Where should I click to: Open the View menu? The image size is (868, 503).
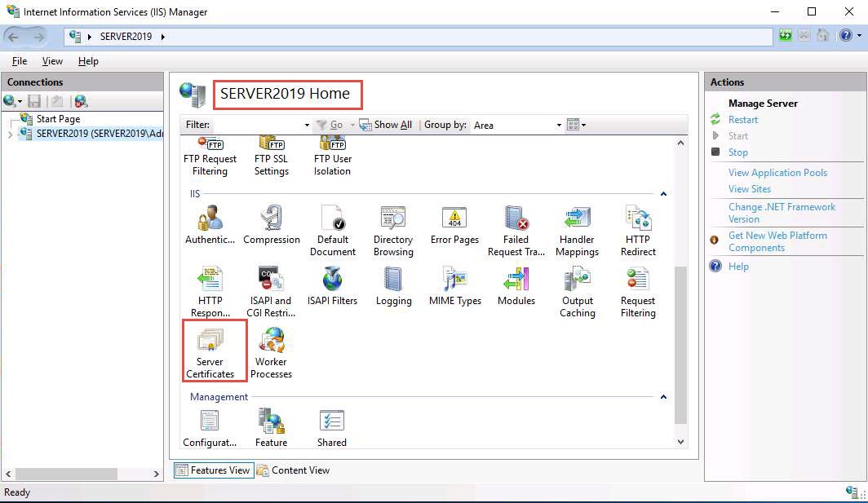coord(52,61)
